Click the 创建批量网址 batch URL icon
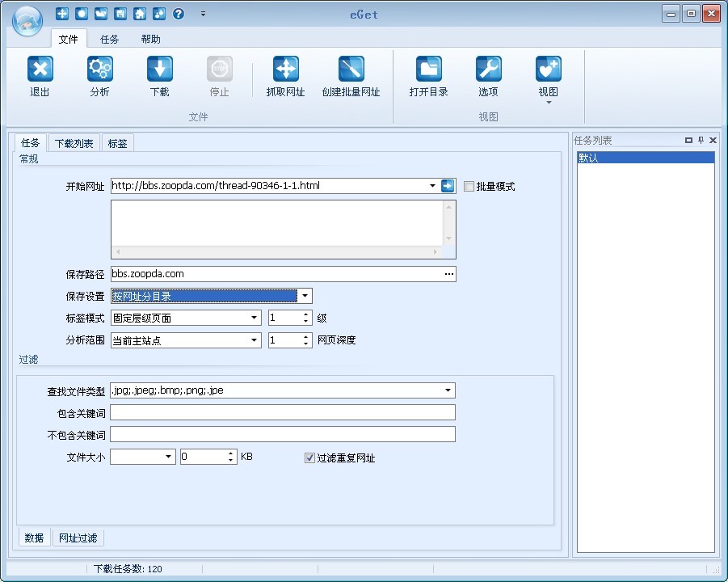728x582 pixels. (351, 69)
